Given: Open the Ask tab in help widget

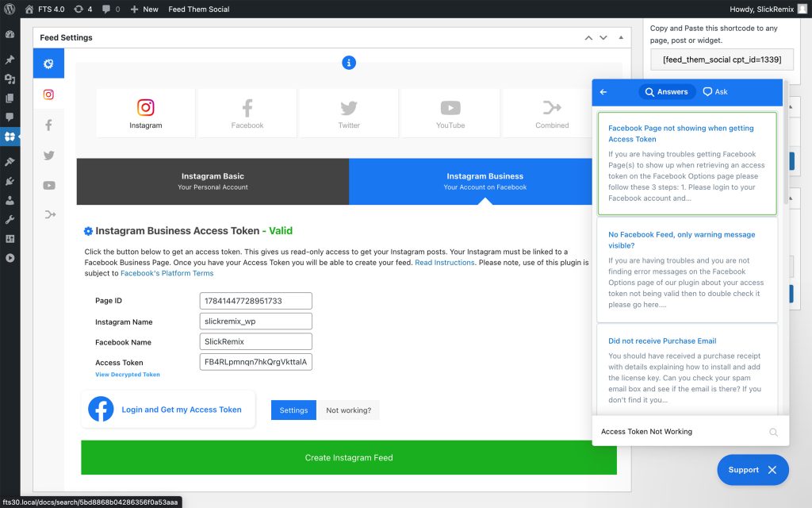Looking at the screenshot, I should pyautogui.click(x=715, y=92).
